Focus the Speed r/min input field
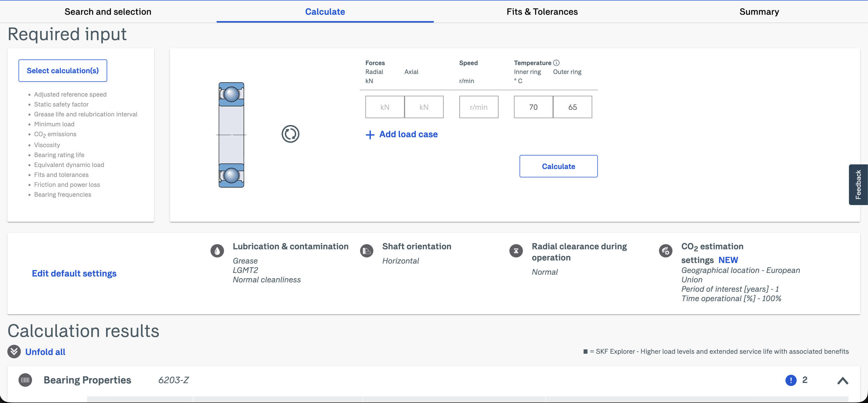This screenshot has width=868, height=403. click(478, 107)
